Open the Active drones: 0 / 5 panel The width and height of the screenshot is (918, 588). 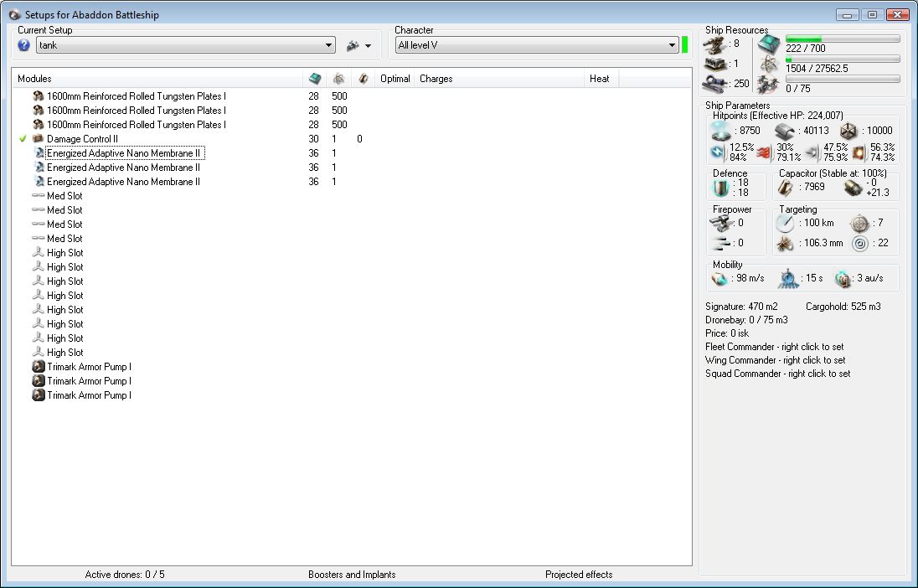tap(125, 575)
